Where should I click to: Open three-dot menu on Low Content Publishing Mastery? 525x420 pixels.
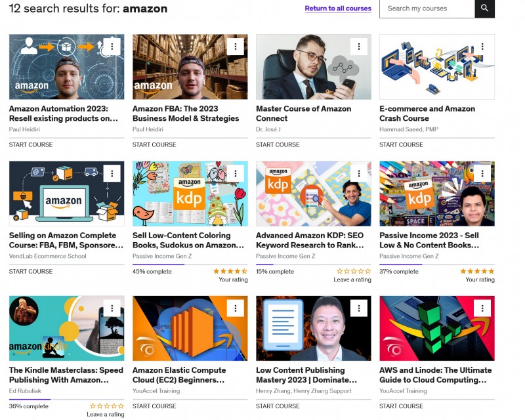pyautogui.click(x=359, y=308)
